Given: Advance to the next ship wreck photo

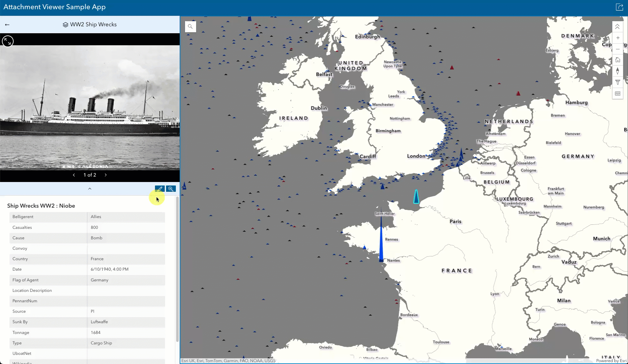Looking at the screenshot, I should [106, 175].
